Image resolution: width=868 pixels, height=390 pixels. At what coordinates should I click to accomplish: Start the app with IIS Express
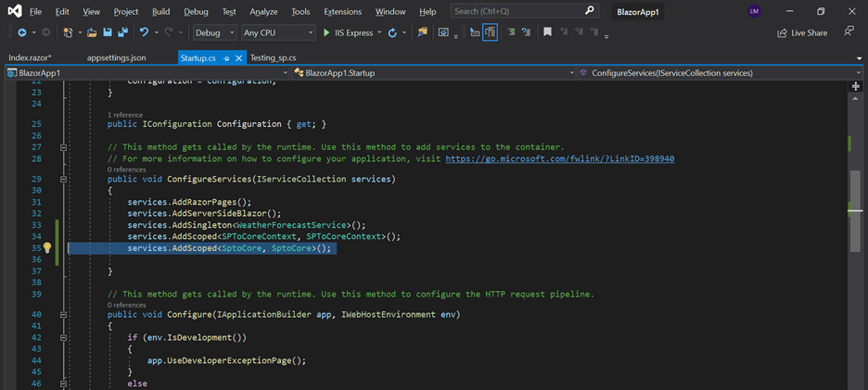point(348,32)
